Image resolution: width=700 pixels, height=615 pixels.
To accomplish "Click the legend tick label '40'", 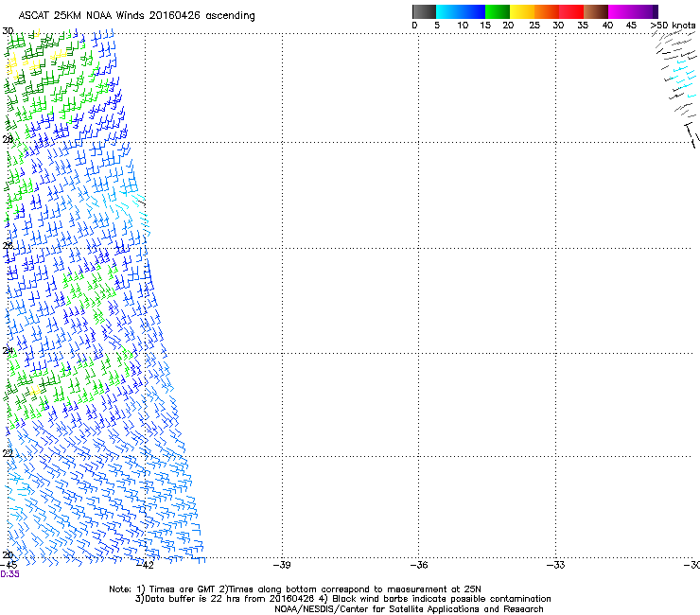I will (607, 26).
